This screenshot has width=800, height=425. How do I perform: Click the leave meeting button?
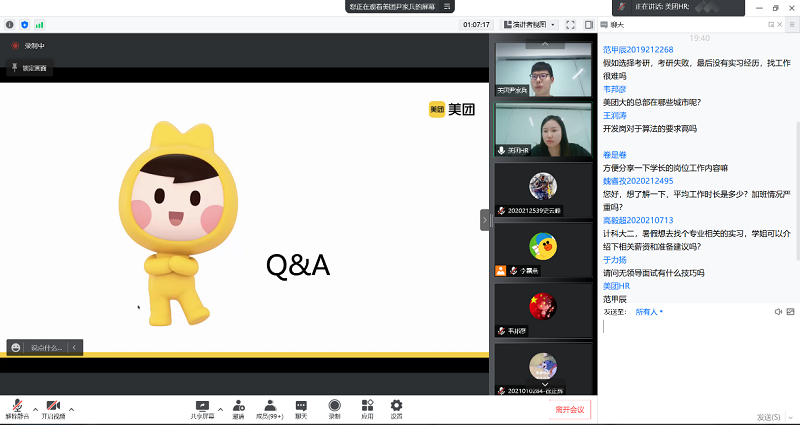pos(570,409)
